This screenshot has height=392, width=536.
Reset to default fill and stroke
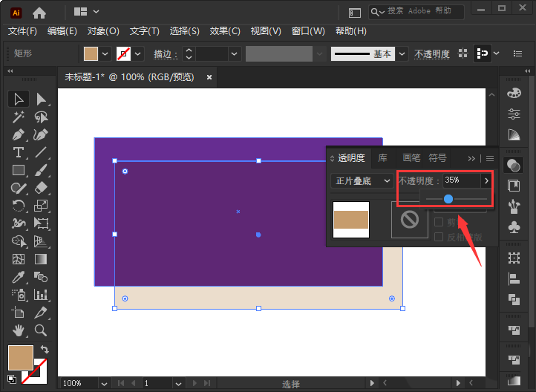(x=12, y=379)
